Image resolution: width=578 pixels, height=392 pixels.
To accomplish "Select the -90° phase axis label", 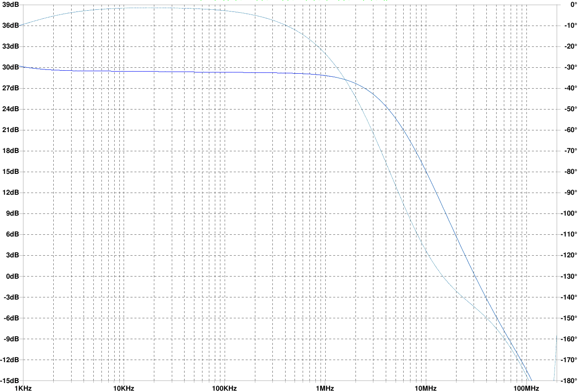I will click(570, 193).
